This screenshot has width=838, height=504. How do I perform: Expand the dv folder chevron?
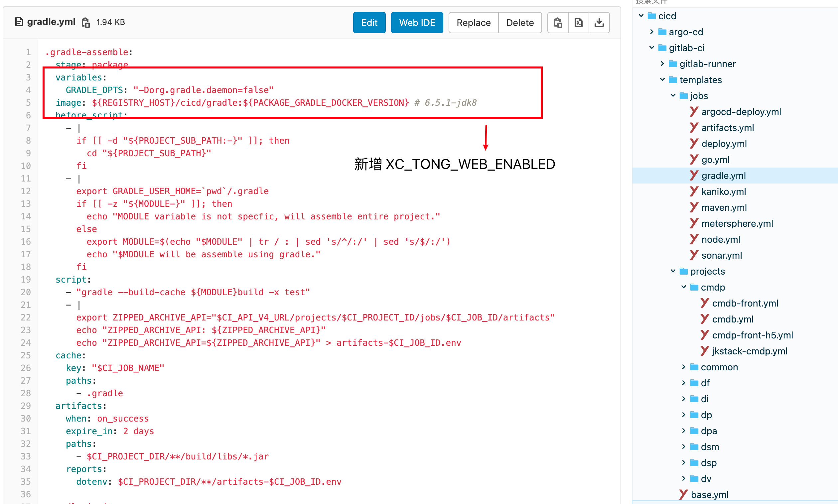[x=683, y=478]
